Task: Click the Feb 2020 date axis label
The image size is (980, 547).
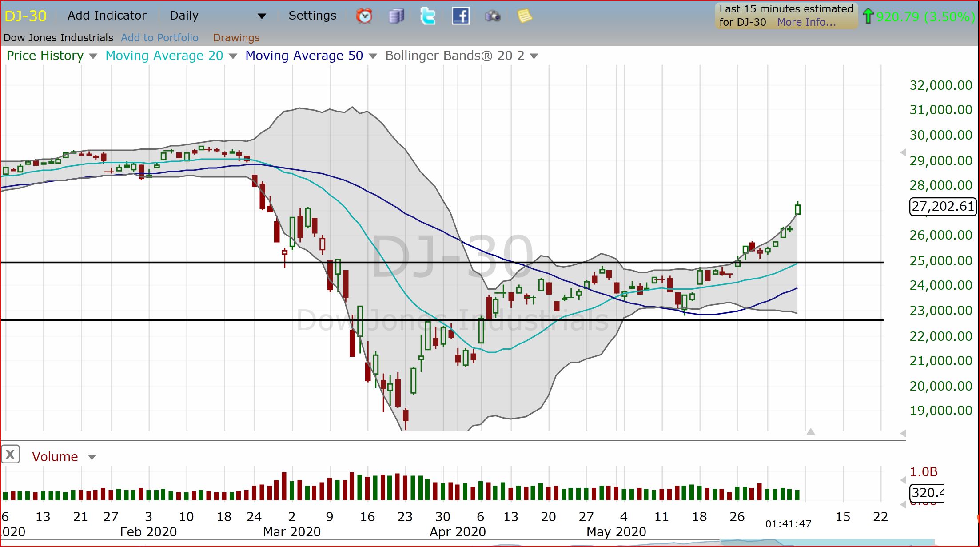Action: 148,532
